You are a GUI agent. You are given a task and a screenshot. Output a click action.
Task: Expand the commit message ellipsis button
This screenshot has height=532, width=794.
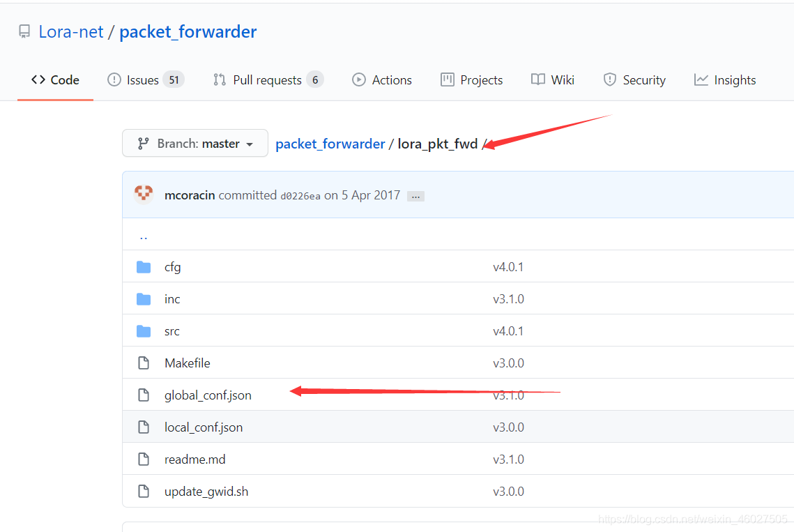click(x=415, y=196)
